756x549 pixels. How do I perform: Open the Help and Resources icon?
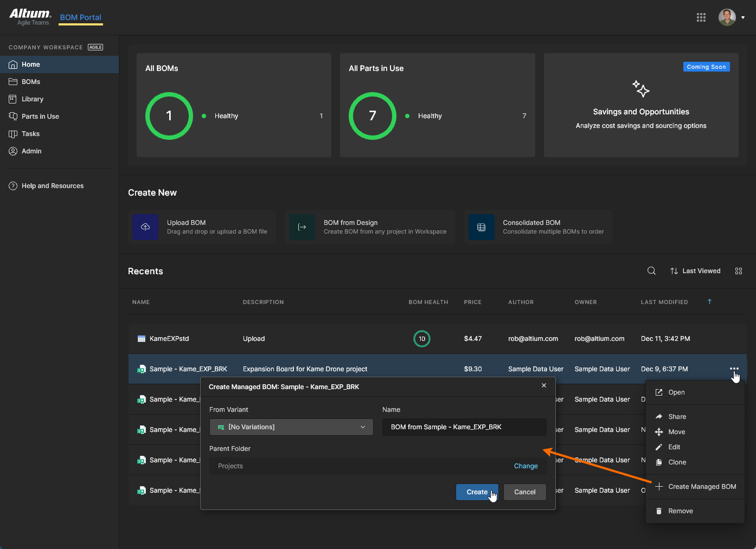point(13,186)
